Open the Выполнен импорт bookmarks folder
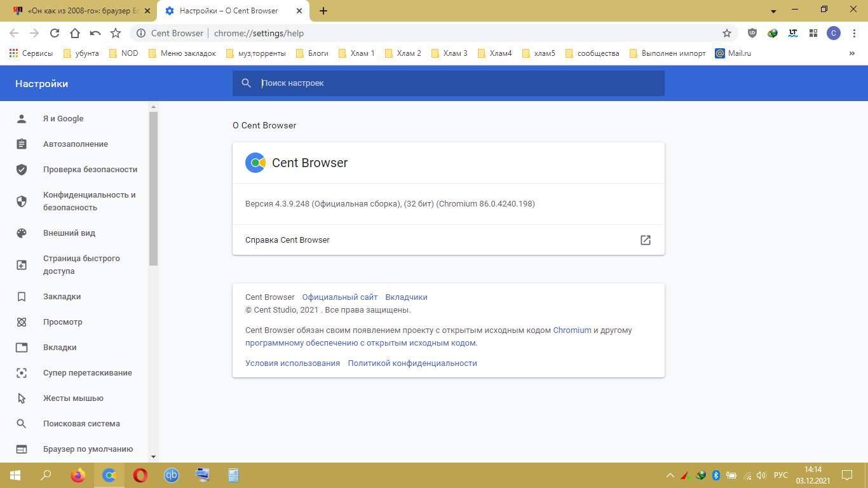Image resolution: width=868 pixels, height=488 pixels. pos(667,53)
